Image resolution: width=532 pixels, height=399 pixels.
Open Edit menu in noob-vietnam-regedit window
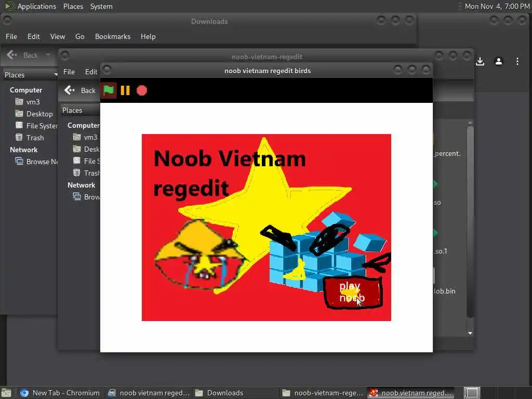[91, 72]
